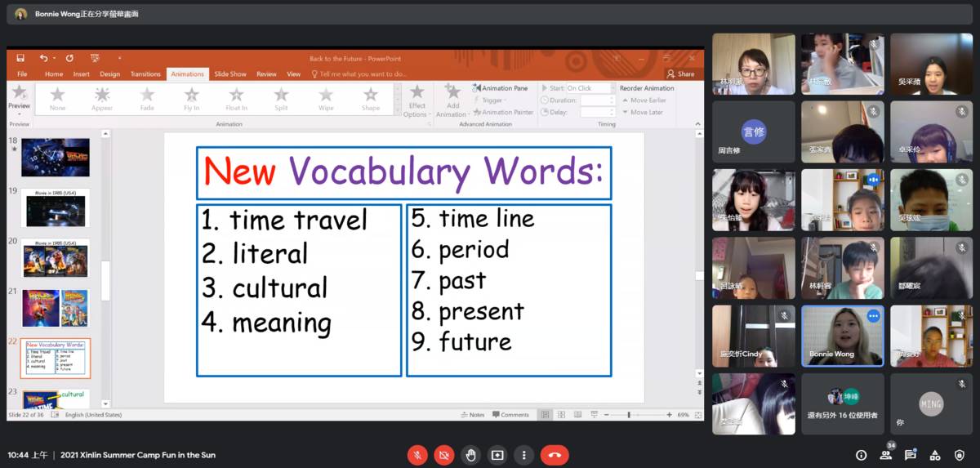Switch to Normal view icon
This screenshot has width=980, height=468.
click(545, 415)
